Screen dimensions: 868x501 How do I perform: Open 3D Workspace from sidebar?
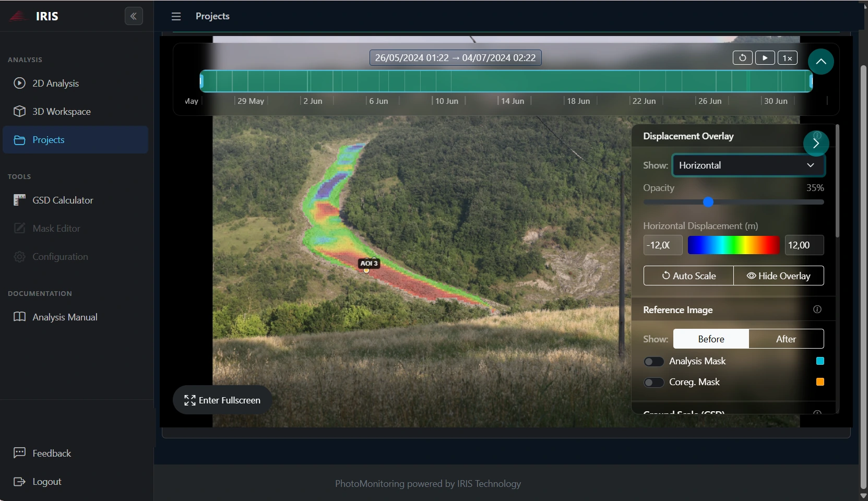(x=75, y=112)
